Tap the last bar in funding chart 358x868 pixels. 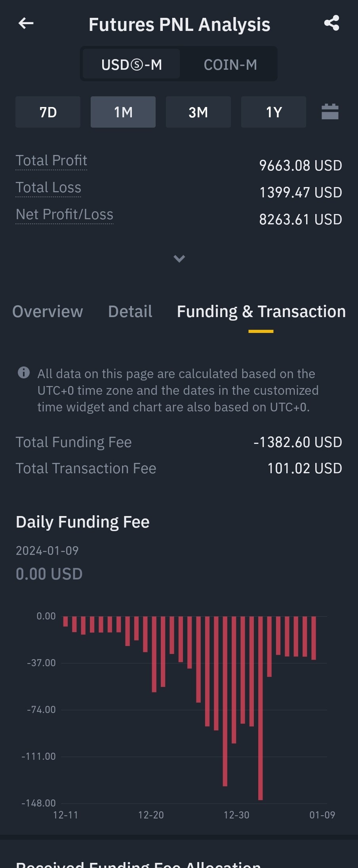pyautogui.click(x=314, y=638)
